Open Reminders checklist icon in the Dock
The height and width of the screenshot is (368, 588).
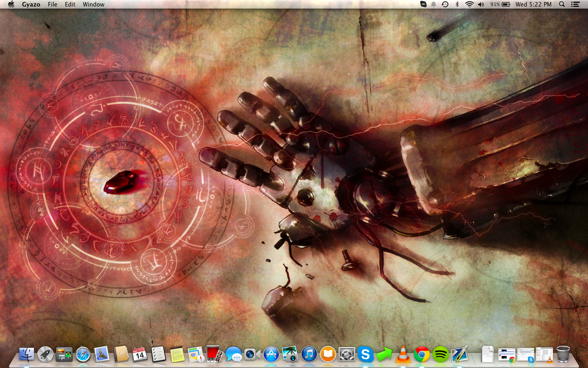[x=158, y=354]
